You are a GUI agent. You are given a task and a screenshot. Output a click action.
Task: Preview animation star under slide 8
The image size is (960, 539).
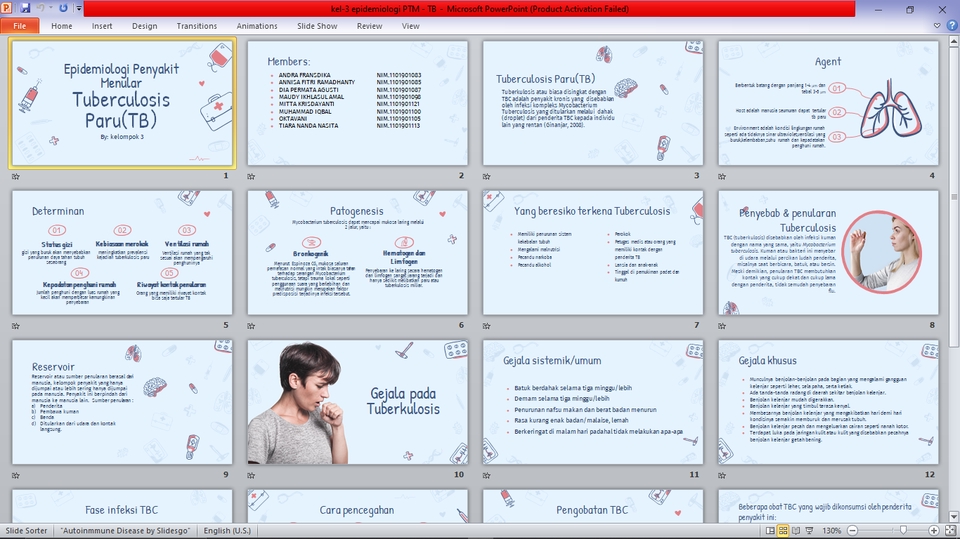pyautogui.click(x=722, y=326)
